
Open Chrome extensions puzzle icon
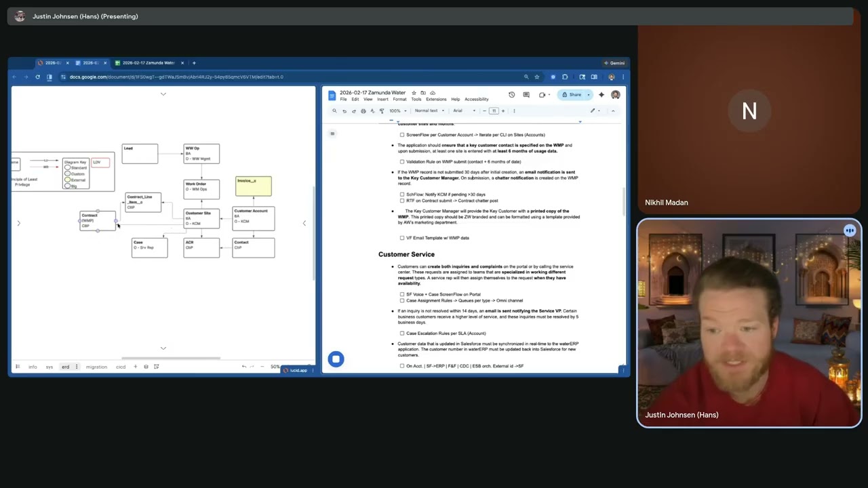[x=565, y=77]
